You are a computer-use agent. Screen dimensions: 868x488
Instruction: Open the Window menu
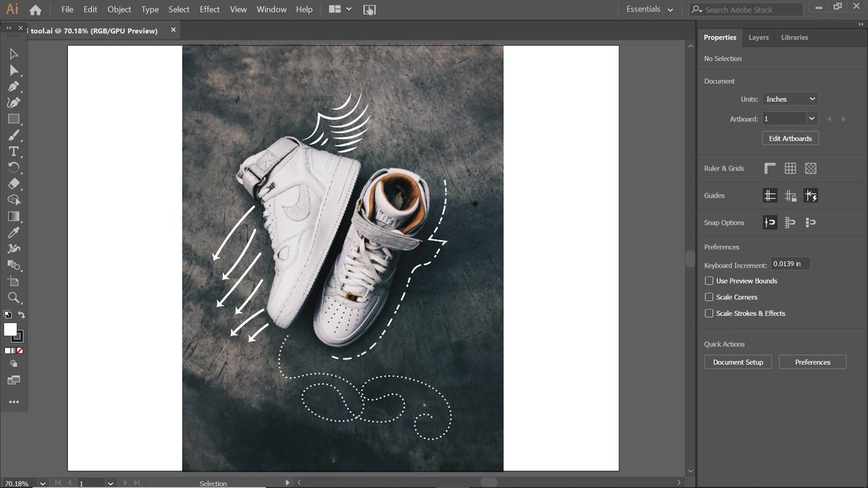271,9
